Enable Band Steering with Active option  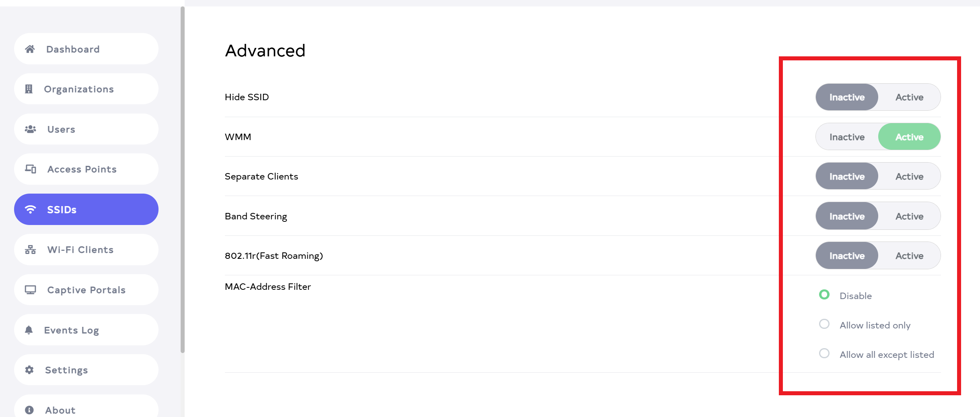pos(909,216)
